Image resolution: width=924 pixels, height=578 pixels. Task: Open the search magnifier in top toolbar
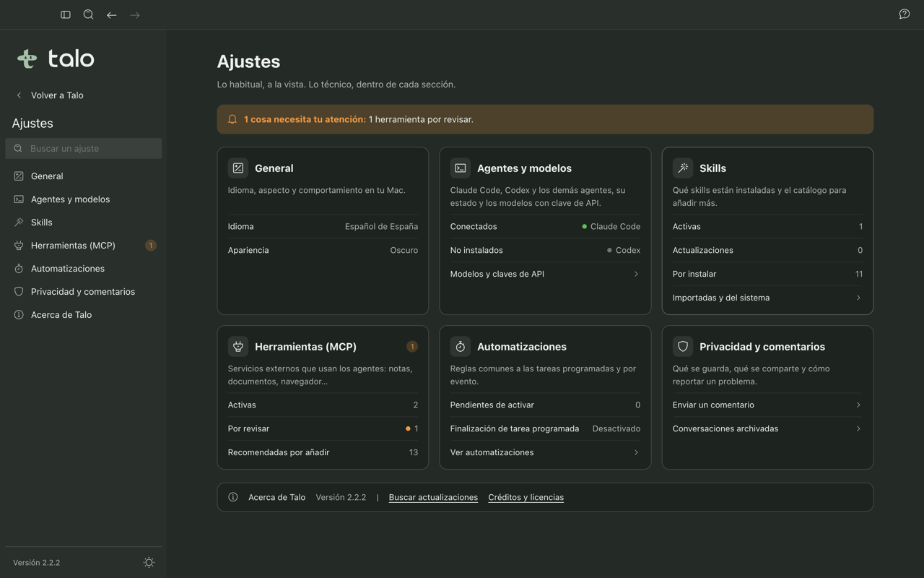point(89,14)
